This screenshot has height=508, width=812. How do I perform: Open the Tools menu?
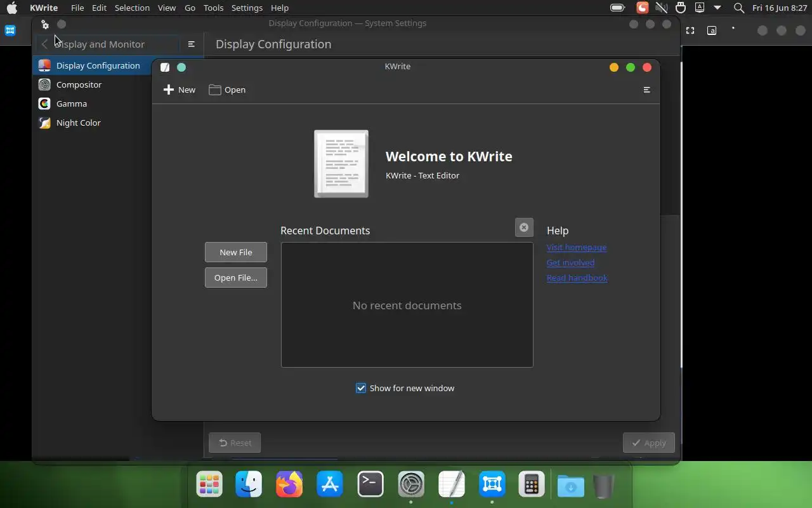(213, 8)
